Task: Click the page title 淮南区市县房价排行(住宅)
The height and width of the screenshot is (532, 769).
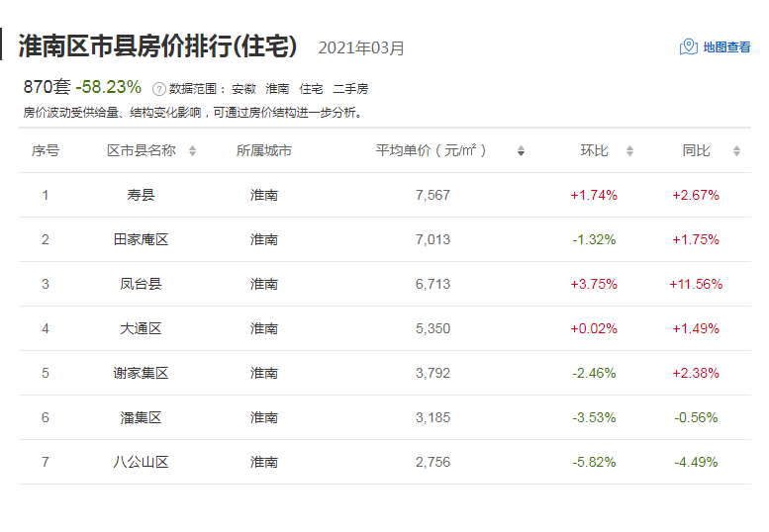Action: point(157,46)
